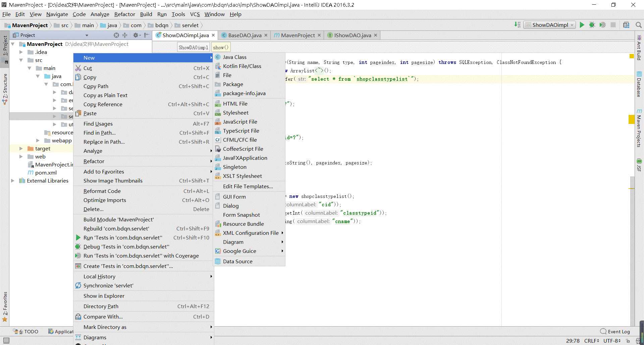Screen dimensions: 644x345
Task: Create new Package
Action: pyautogui.click(x=249, y=84)
